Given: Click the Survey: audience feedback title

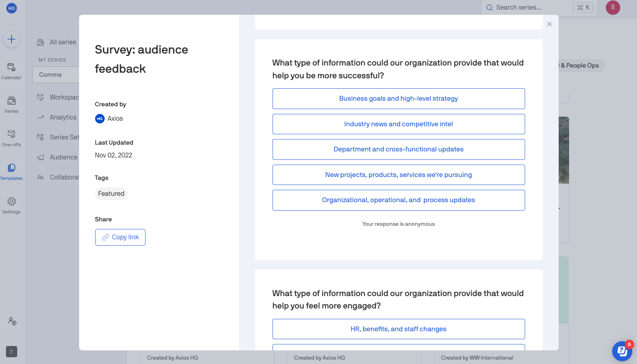Looking at the screenshot, I should coord(141,59).
